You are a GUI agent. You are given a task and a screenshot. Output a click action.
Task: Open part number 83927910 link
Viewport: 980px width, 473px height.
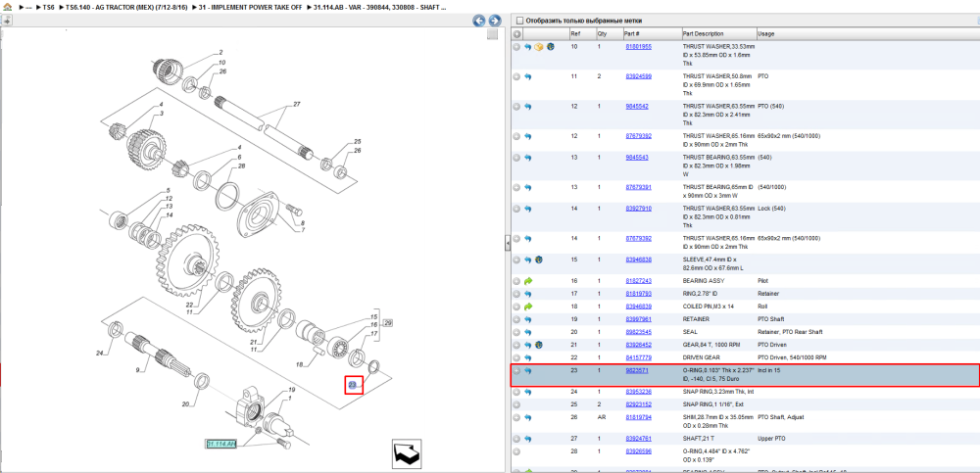coord(639,209)
